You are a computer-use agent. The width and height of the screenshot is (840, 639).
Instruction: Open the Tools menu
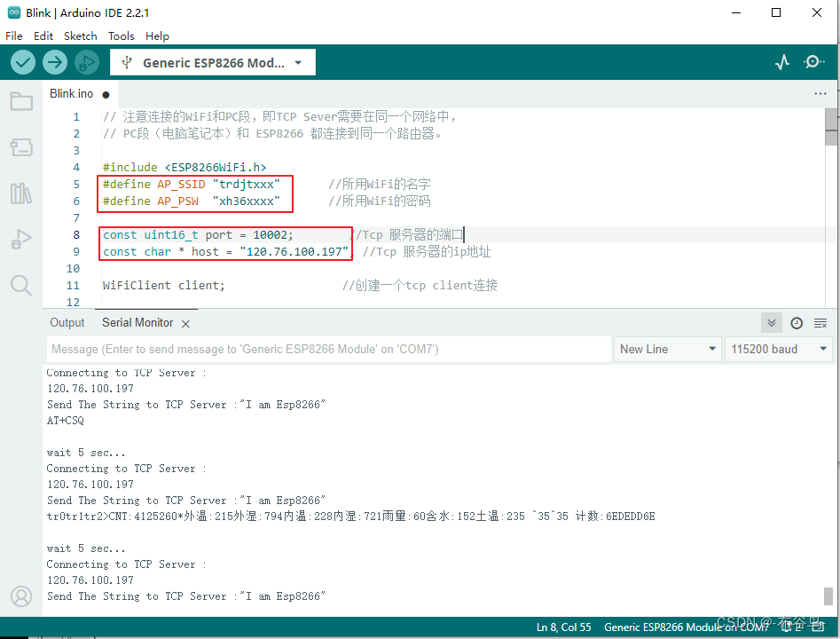(121, 35)
